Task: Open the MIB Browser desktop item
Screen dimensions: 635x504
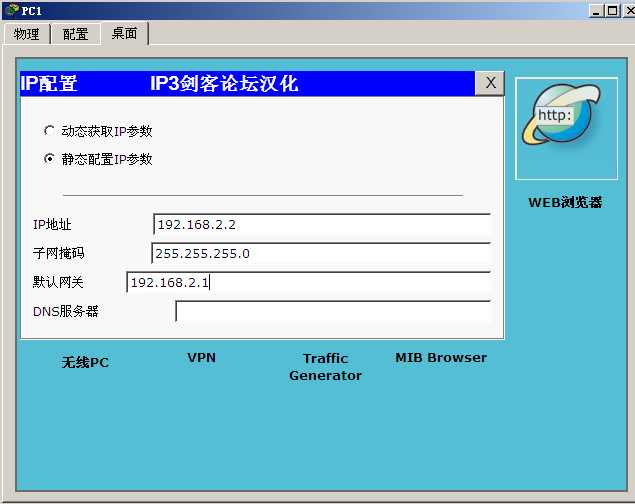Action: click(441, 358)
